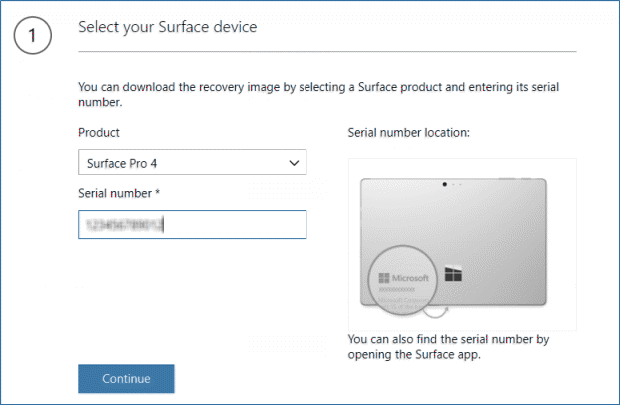Select the "Select your Surface device" heading
The width and height of the screenshot is (620, 405).
point(168,27)
